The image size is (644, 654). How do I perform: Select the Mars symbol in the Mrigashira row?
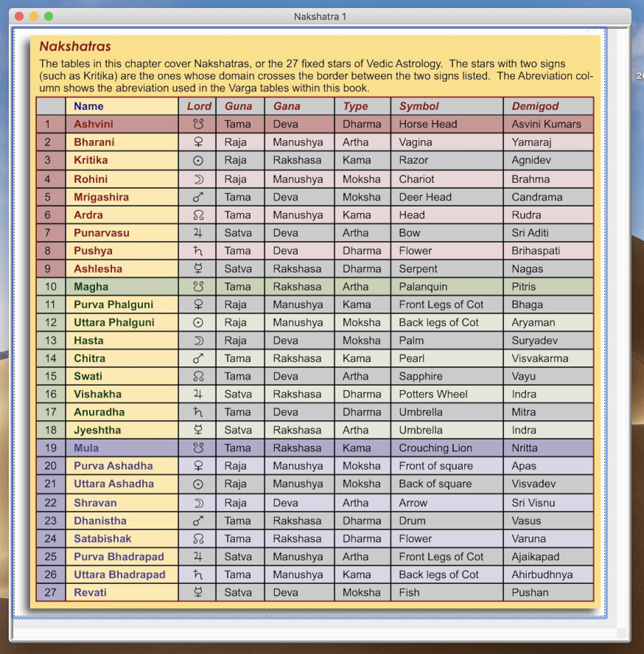pos(197,197)
